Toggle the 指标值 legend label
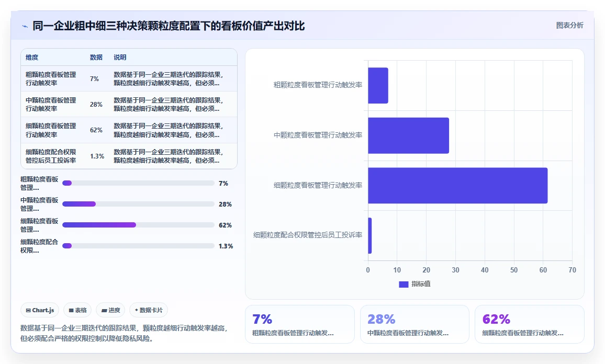The image size is (605, 364). (421, 284)
